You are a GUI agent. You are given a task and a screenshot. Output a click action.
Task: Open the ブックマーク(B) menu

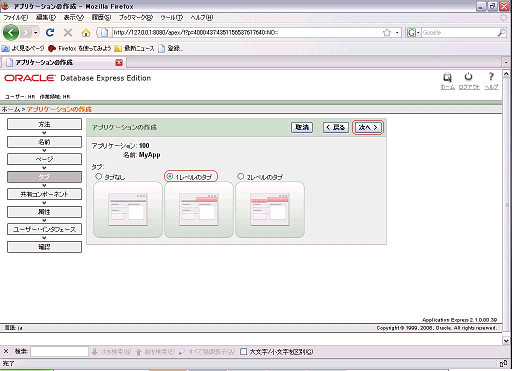(136, 17)
